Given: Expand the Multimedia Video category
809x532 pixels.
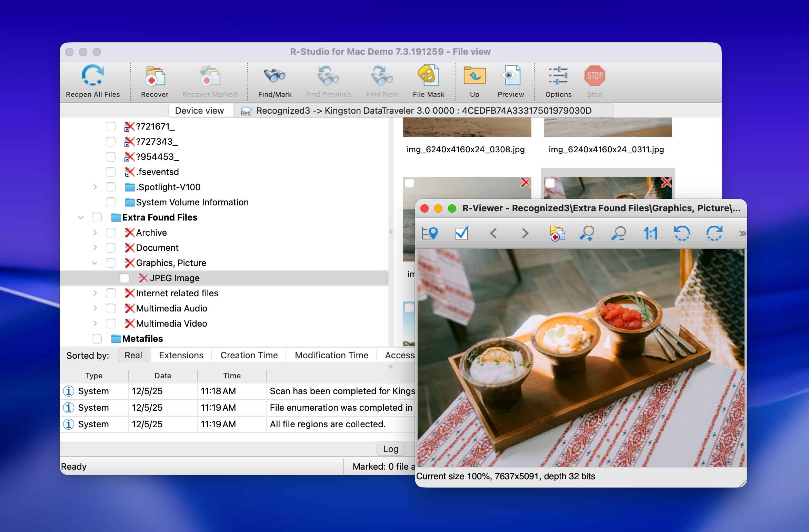Looking at the screenshot, I should pos(95,324).
